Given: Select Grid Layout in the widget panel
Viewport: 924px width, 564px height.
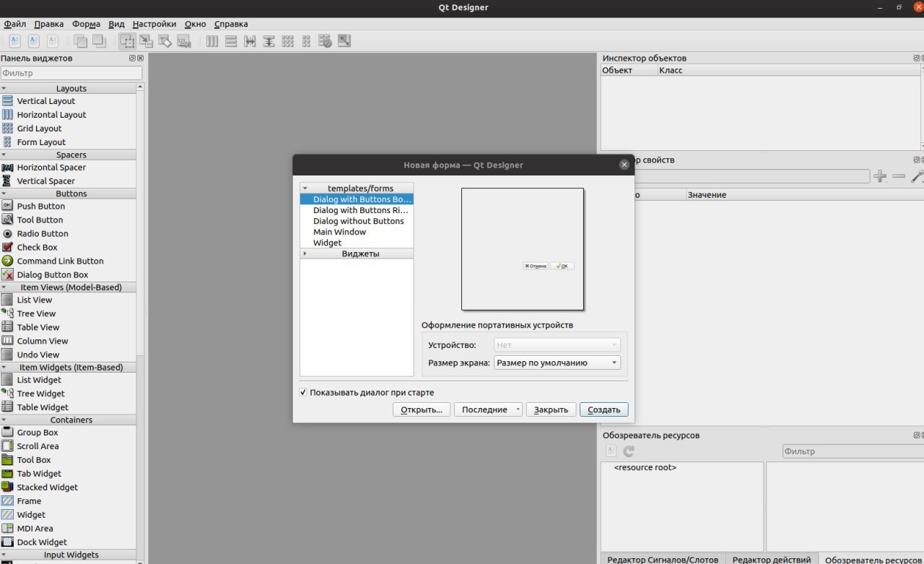Looking at the screenshot, I should pyautogui.click(x=39, y=129).
